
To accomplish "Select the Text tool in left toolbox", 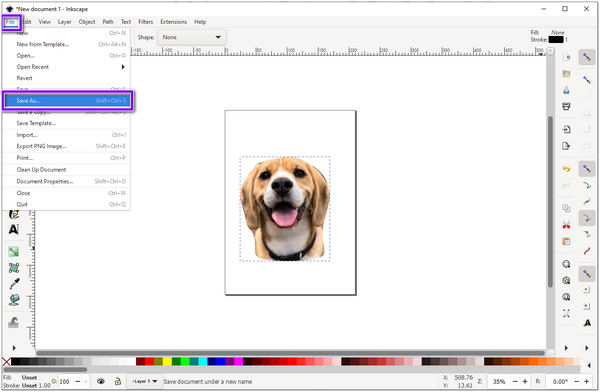I will coord(14,229).
